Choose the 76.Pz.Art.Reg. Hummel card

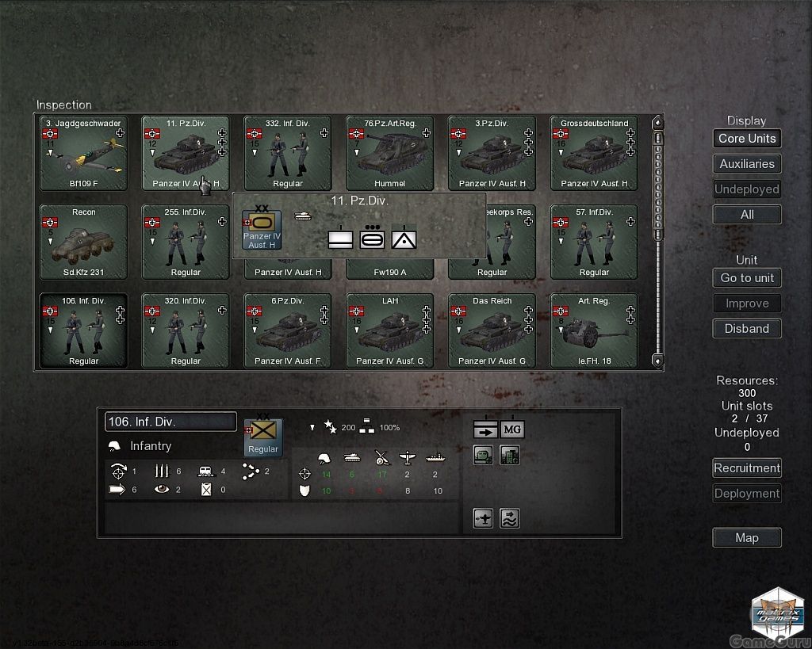pos(389,153)
